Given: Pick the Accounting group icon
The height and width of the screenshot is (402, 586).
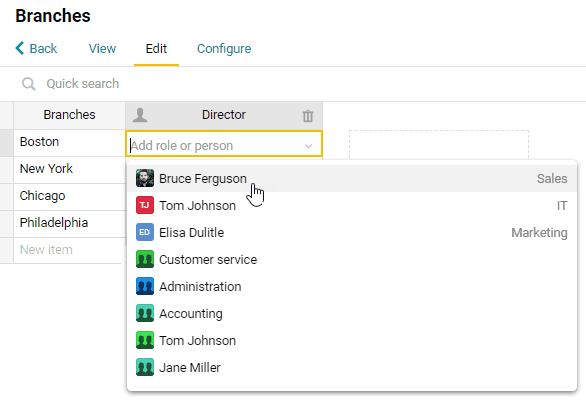Looking at the screenshot, I should [145, 313].
